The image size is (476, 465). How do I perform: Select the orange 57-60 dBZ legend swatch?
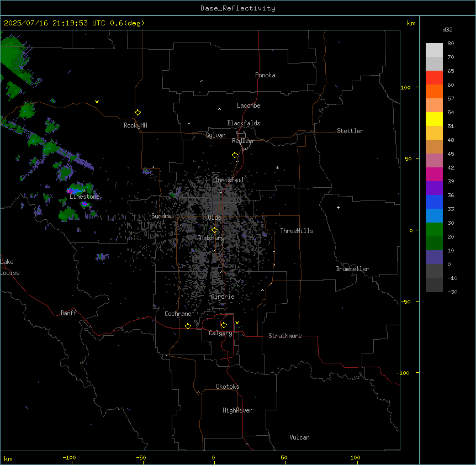pos(434,92)
